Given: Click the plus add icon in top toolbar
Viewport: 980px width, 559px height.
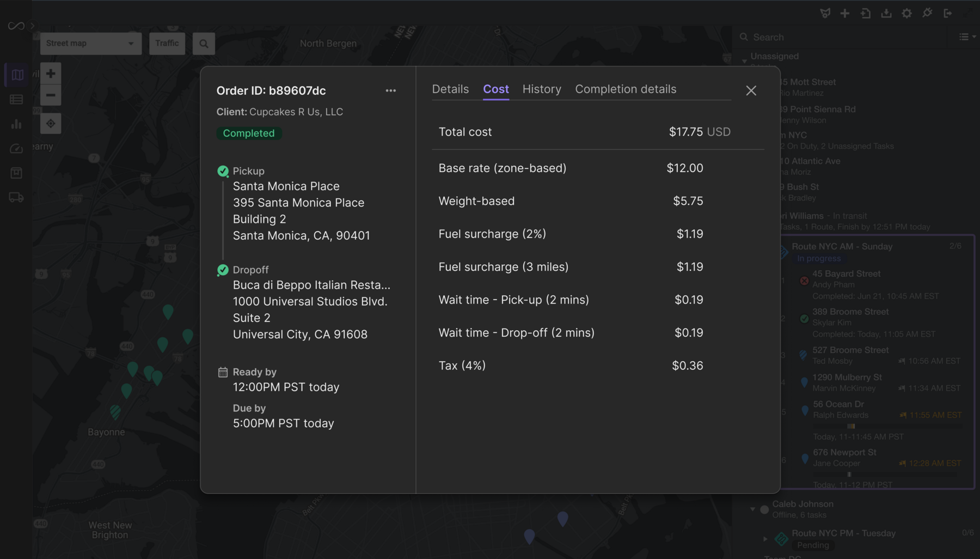Looking at the screenshot, I should point(845,13).
